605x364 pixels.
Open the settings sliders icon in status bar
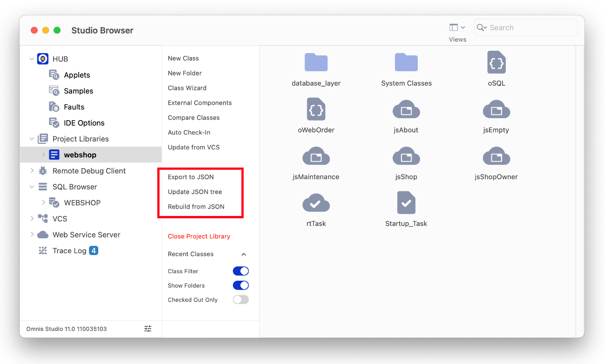pos(148,329)
